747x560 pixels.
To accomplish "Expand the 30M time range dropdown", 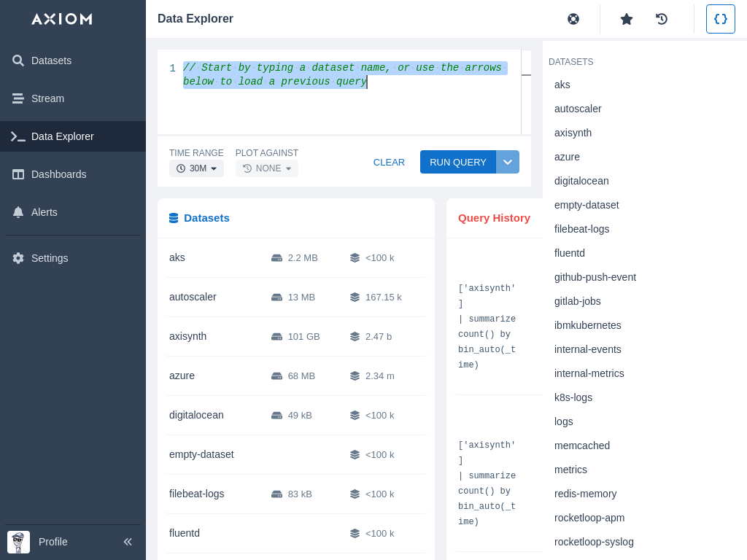I will point(196,168).
